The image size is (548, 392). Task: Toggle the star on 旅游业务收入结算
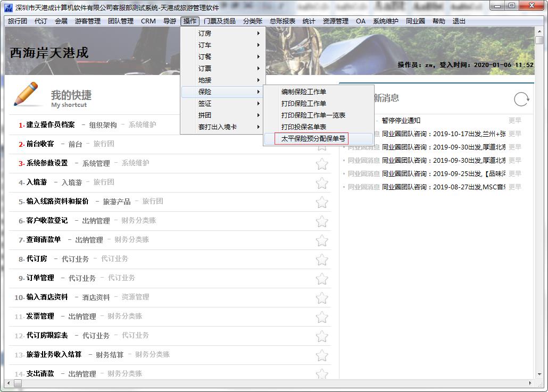pyautogui.click(x=322, y=355)
